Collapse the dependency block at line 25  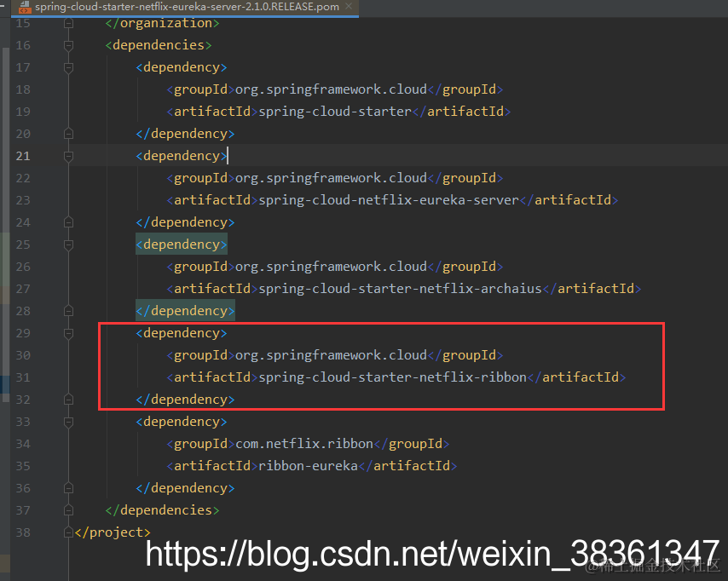[68, 245]
